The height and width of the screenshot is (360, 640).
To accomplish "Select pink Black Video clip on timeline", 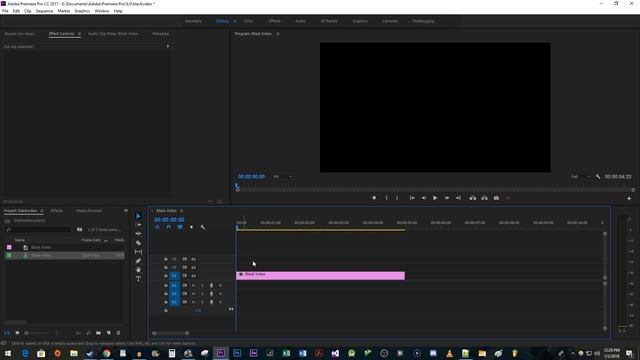I will click(x=320, y=276).
